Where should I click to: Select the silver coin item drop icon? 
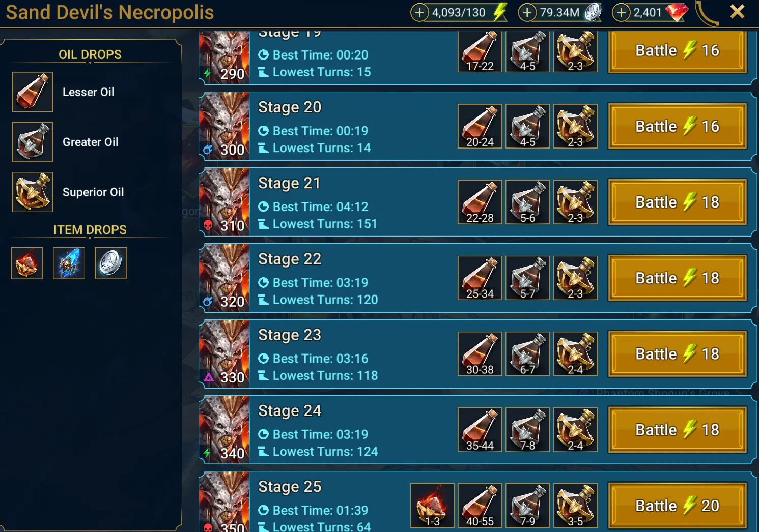[x=111, y=263]
